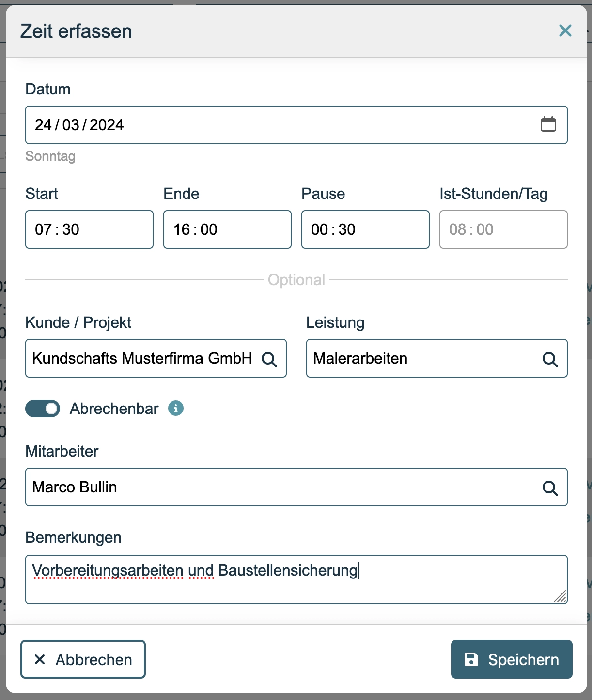This screenshot has height=700, width=592.
Task: Click the Bemerkungen textarea resize handle
Action: 560,596
